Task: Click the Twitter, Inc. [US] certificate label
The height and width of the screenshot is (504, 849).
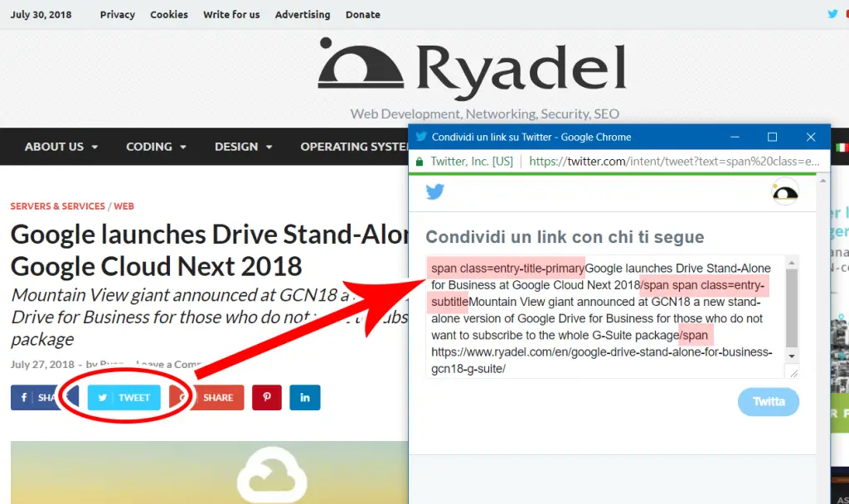Action: (x=472, y=162)
